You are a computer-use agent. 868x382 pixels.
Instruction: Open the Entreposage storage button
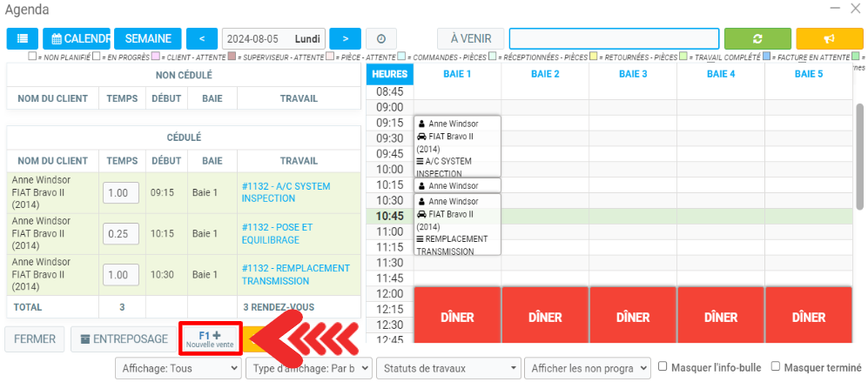(x=123, y=338)
